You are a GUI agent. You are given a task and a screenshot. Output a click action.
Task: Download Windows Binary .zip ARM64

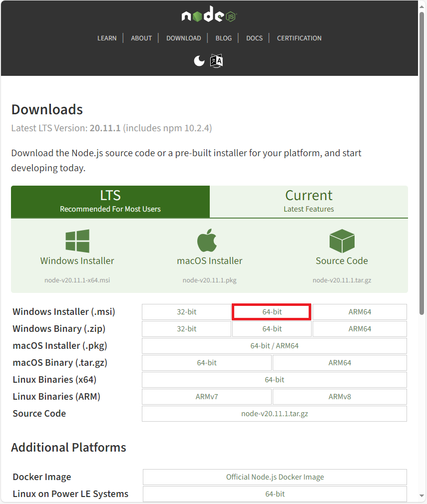360,329
